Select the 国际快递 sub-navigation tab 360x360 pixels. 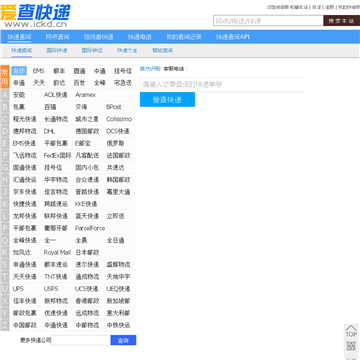click(57, 50)
